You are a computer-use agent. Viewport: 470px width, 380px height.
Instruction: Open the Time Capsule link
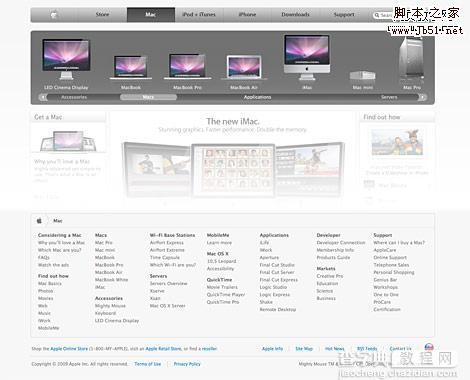pyautogui.click(x=165, y=258)
